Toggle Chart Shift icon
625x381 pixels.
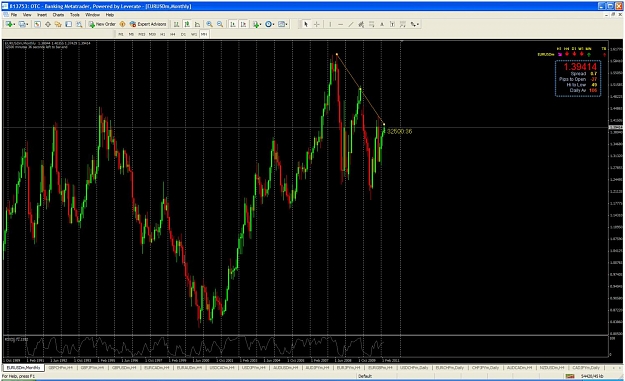244,24
